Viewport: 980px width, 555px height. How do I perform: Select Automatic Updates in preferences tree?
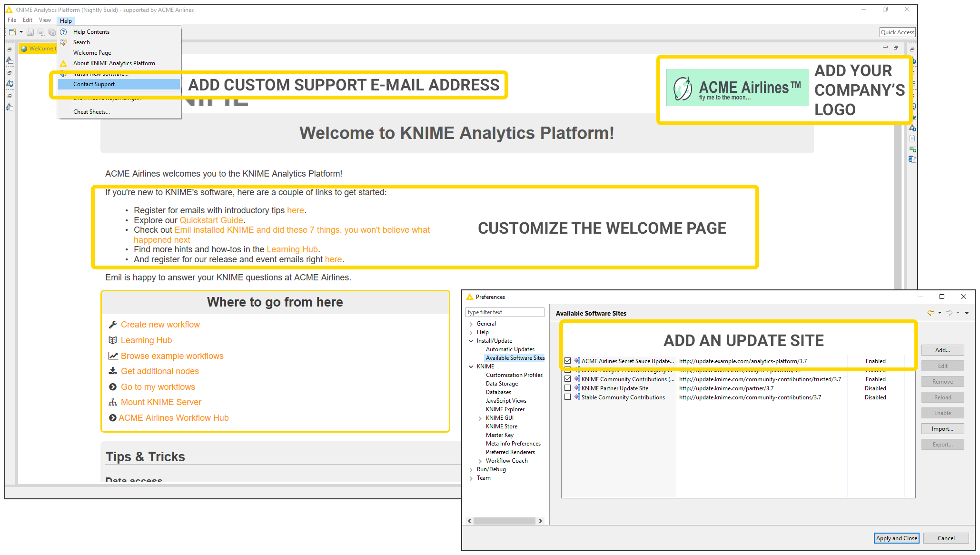[x=510, y=349]
